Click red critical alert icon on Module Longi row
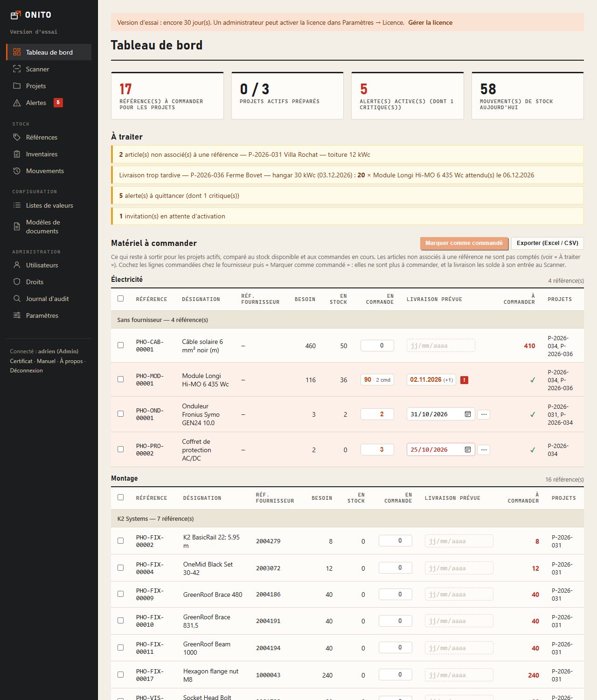 pyautogui.click(x=464, y=380)
